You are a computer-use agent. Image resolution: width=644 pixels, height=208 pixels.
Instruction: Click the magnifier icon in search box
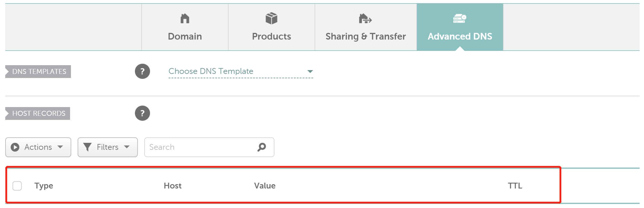[262, 147]
